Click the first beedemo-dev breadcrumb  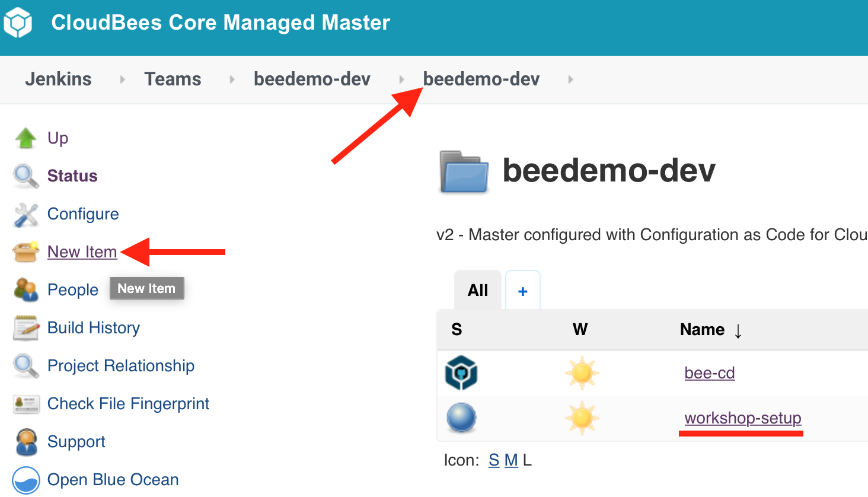pos(312,79)
